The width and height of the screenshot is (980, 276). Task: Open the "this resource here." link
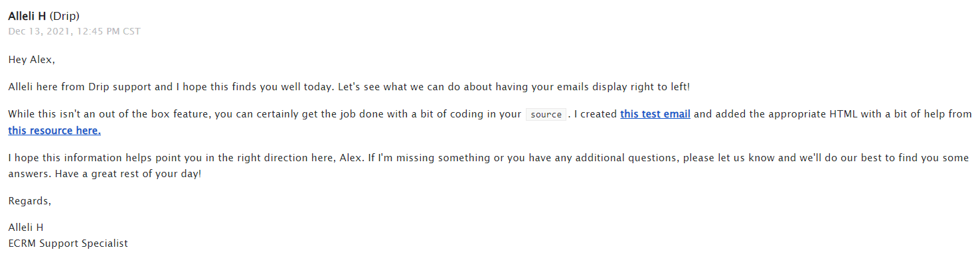point(54,131)
